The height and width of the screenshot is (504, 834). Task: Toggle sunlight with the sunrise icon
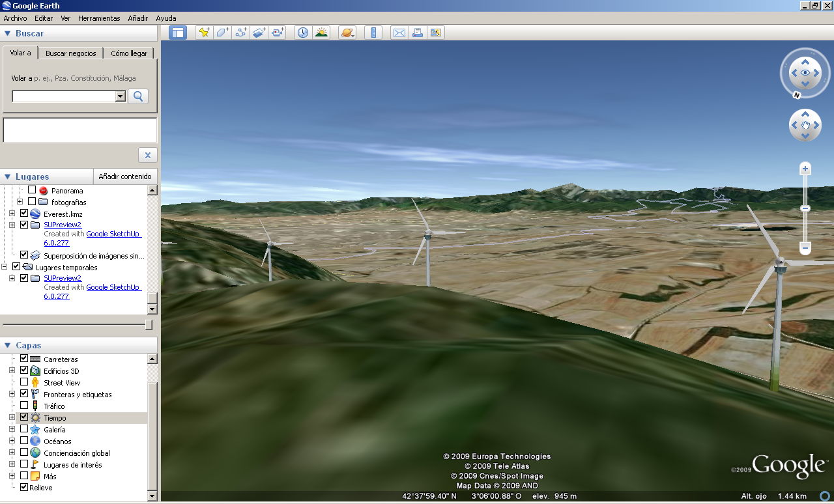click(x=321, y=32)
